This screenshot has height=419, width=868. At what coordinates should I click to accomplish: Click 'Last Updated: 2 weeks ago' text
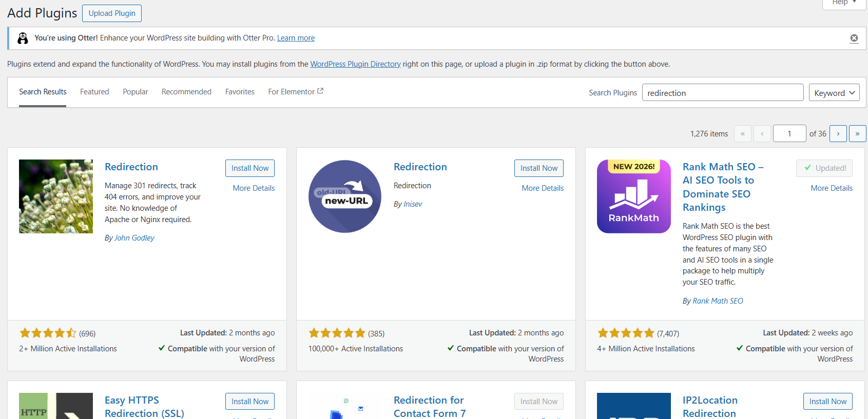pos(808,333)
